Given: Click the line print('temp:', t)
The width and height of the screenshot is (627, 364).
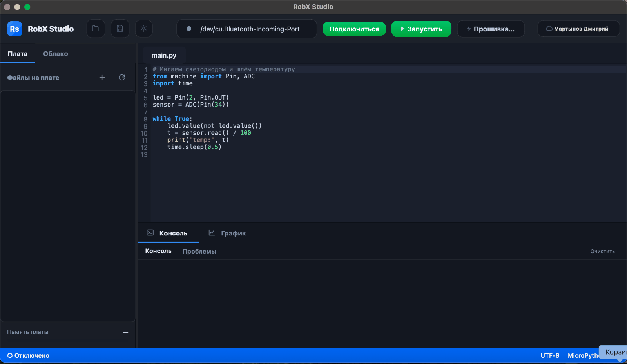Looking at the screenshot, I should pyautogui.click(x=198, y=140).
